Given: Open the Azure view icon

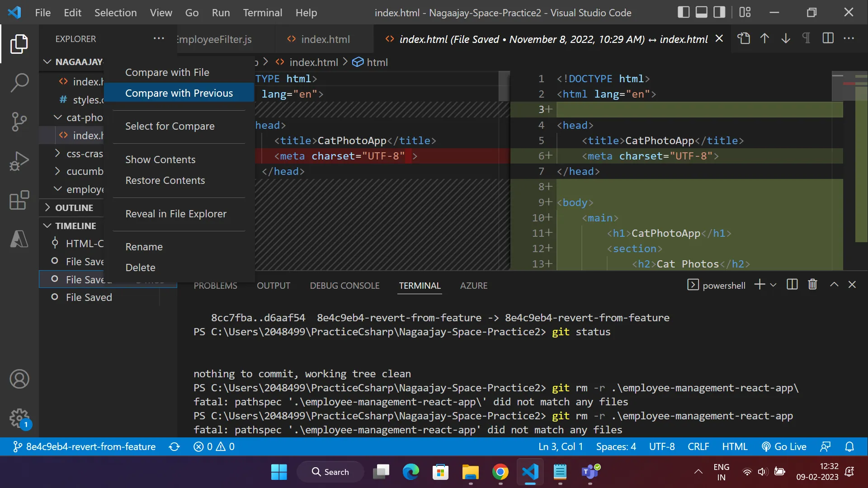Looking at the screenshot, I should tap(19, 239).
